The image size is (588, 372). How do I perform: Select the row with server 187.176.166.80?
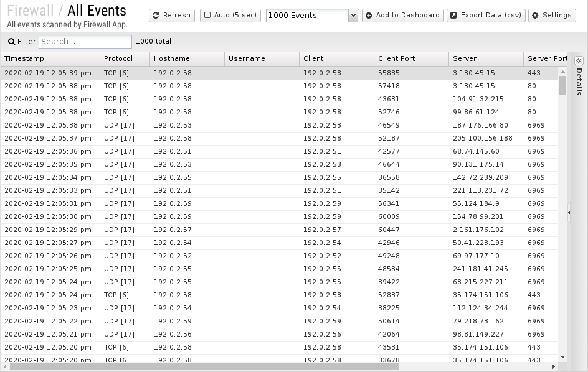tap(280, 125)
